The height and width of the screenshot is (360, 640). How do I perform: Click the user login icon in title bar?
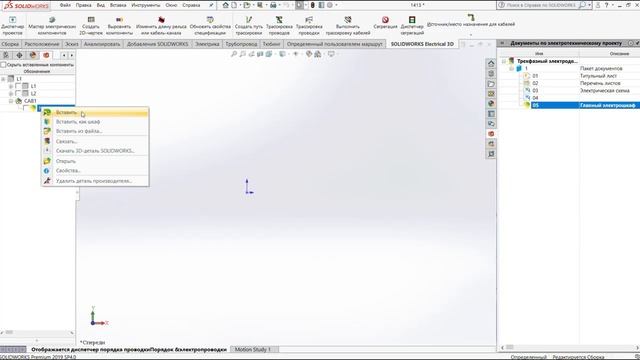[598, 5]
